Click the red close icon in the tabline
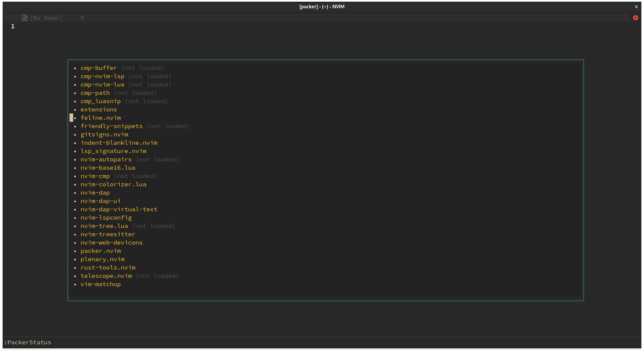The image size is (644, 352). click(635, 18)
